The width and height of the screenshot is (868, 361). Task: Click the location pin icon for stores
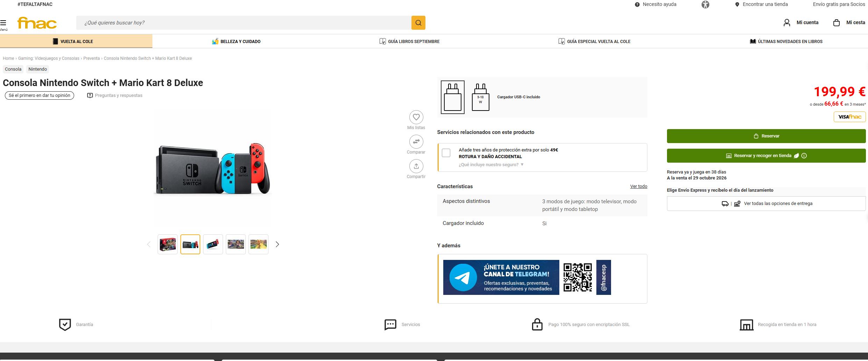(737, 5)
